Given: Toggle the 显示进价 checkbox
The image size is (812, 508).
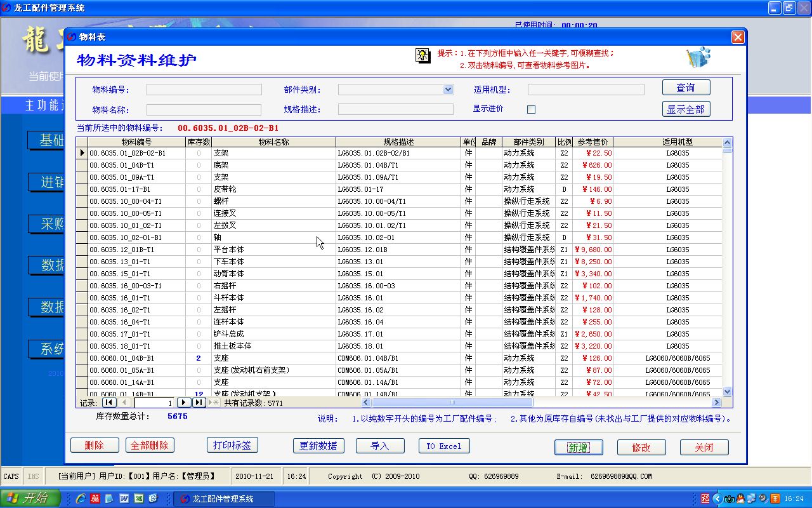Looking at the screenshot, I should coord(532,109).
